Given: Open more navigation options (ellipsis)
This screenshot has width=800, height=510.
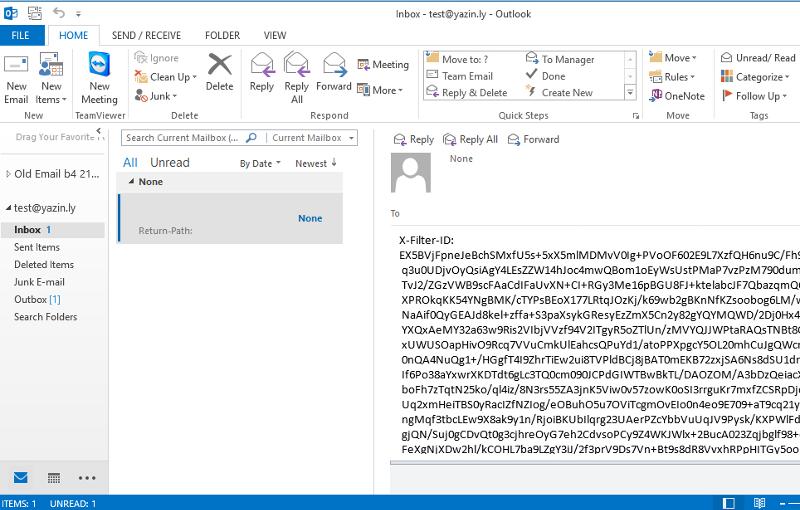Looking at the screenshot, I should (87, 478).
